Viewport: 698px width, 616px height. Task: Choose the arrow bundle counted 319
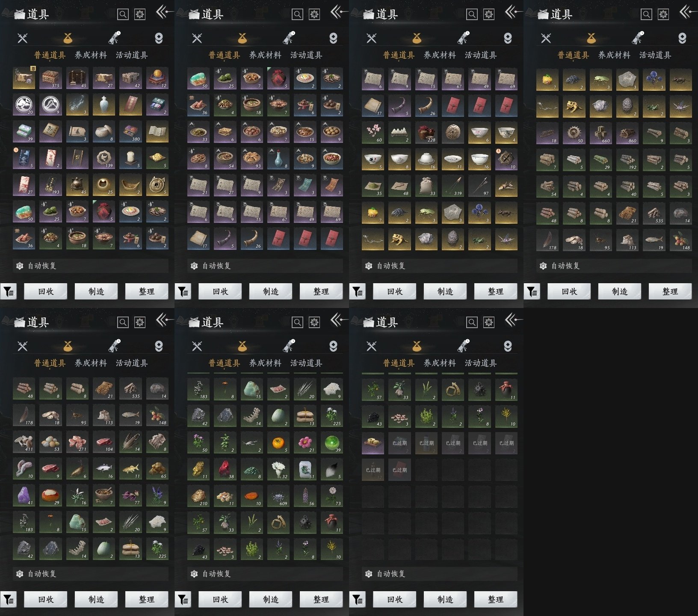coord(453,186)
